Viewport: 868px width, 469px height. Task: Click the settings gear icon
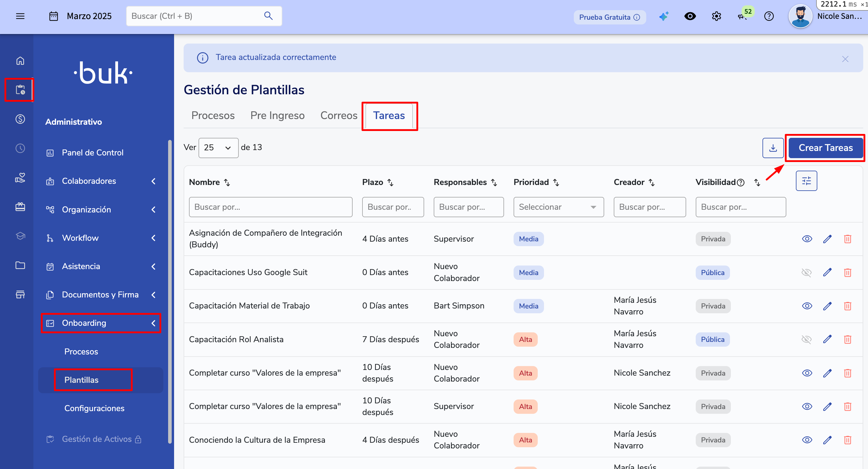716,16
